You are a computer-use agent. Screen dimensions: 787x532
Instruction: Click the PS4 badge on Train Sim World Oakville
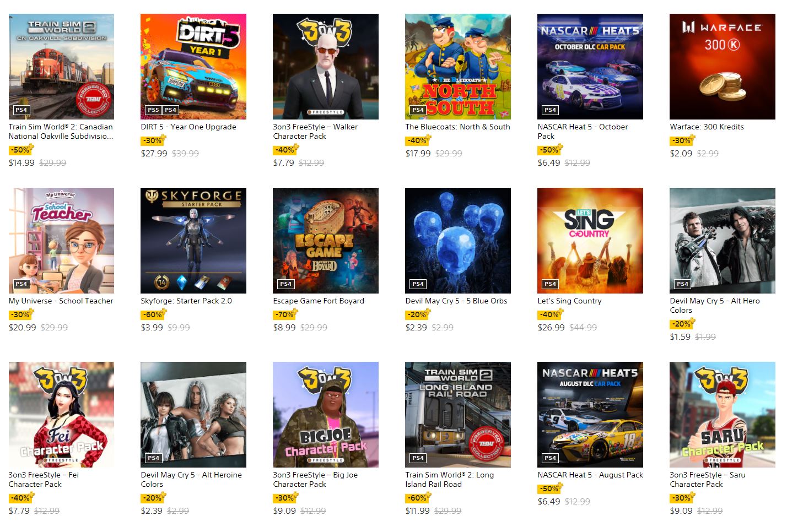coord(21,110)
